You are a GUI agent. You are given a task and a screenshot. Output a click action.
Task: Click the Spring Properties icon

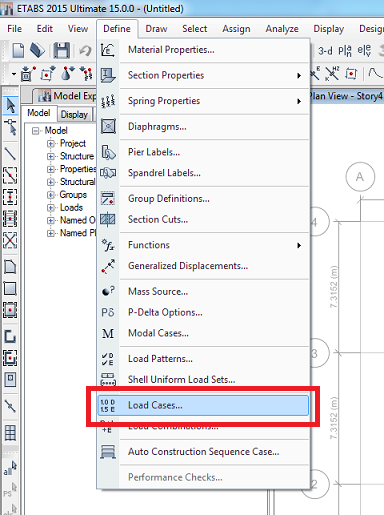pos(108,101)
